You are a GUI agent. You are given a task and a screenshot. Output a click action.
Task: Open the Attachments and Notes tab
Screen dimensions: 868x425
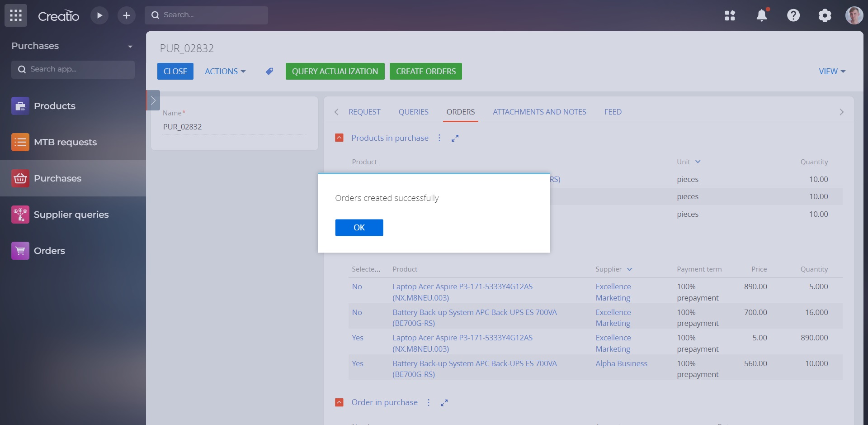[x=539, y=112]
